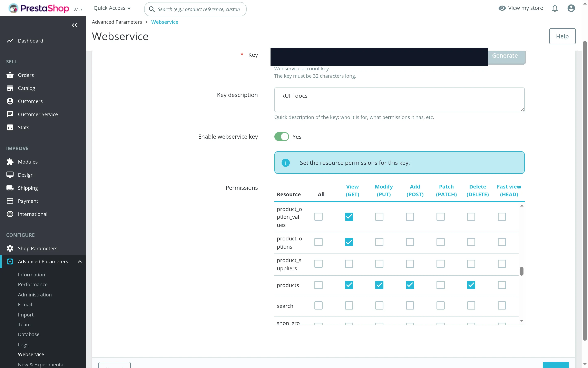The height and width of the screenshot is (368, 588).
Task: Click Advanced Parameters breadcrumb link
Action: tap(117, 22)
